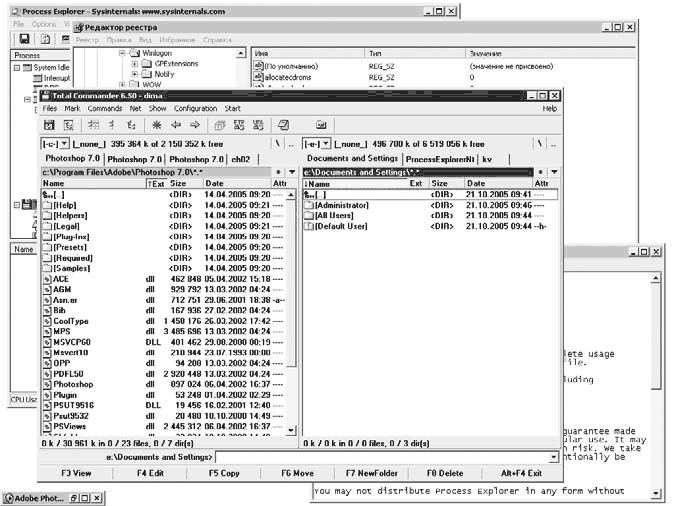Select the [Administrator] folder in right panel
Viewport: 674px width, 506px height.
[x=342, y=205]
